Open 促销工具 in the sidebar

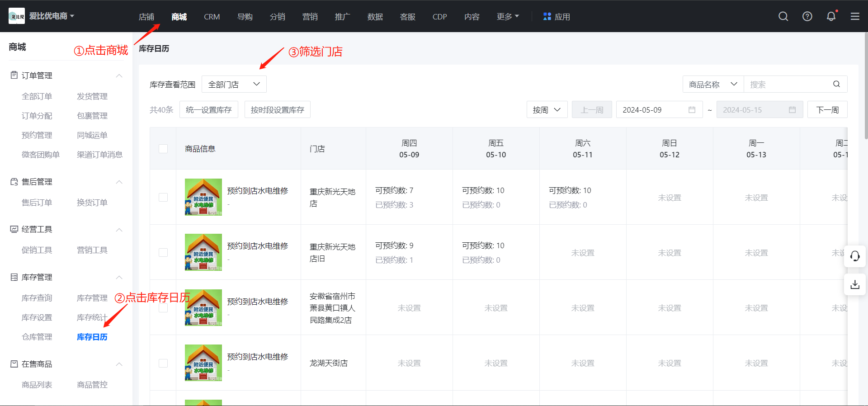[37, 250]
